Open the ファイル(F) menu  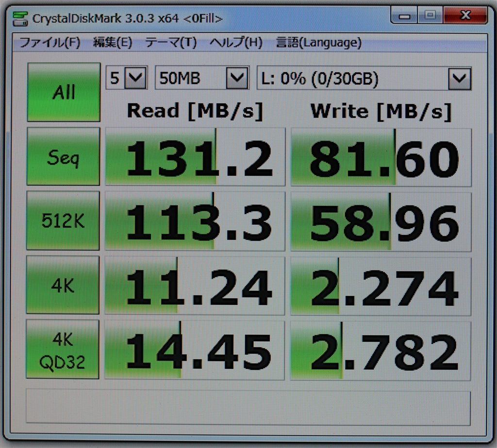[x=50, y=42]
